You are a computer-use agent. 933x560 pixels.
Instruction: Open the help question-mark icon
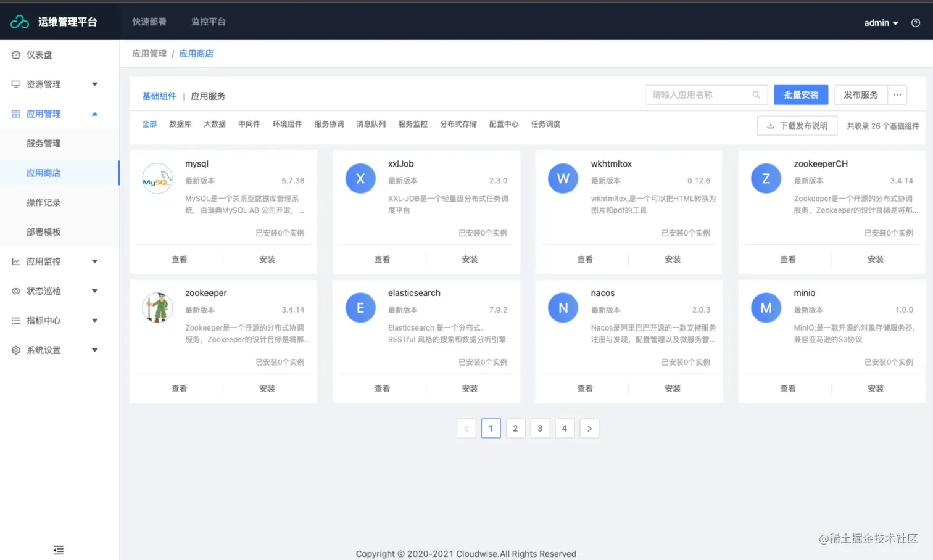(x=916, y=23)
